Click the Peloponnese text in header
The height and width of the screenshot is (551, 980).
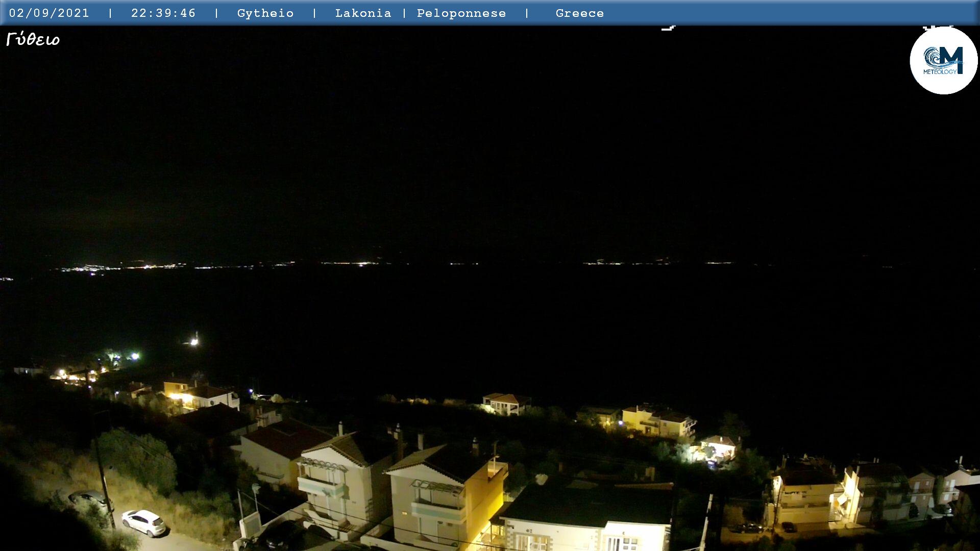point(461,13)
